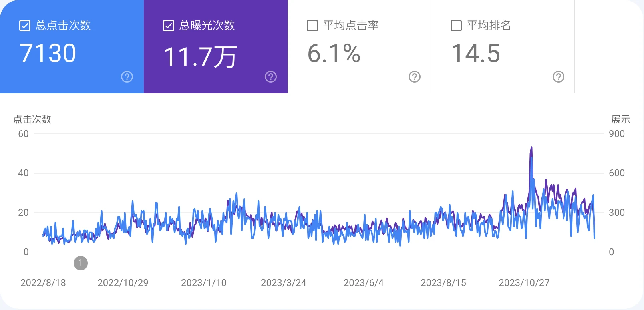The width and height of the screenshot is (644, 310).
Task: Click the gray annotation marker labeled 1
Action: point(81,263)
